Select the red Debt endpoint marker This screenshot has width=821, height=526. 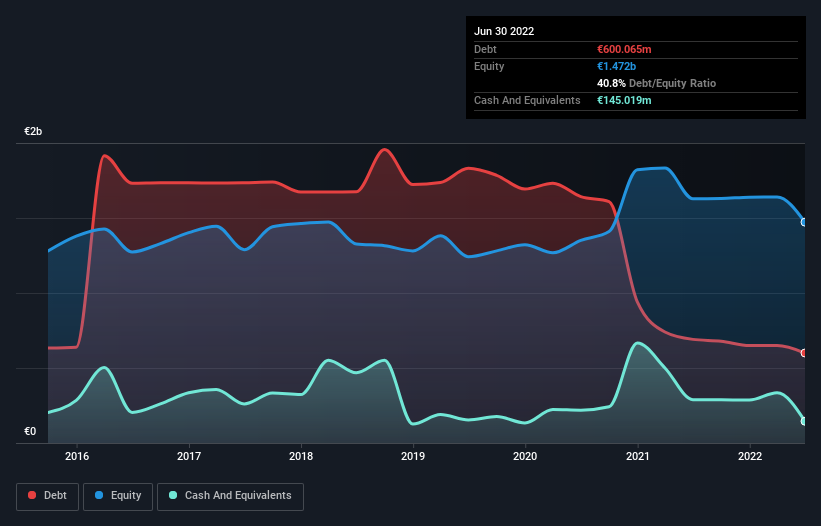(x=804, y=353)
